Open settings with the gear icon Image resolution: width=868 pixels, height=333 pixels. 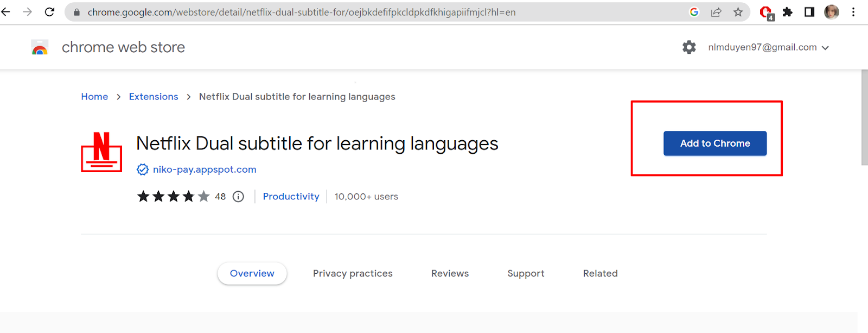tap(689, 47)
